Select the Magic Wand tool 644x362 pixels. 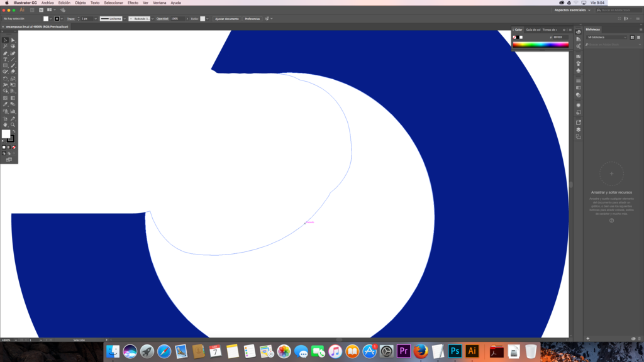point(5,47)
